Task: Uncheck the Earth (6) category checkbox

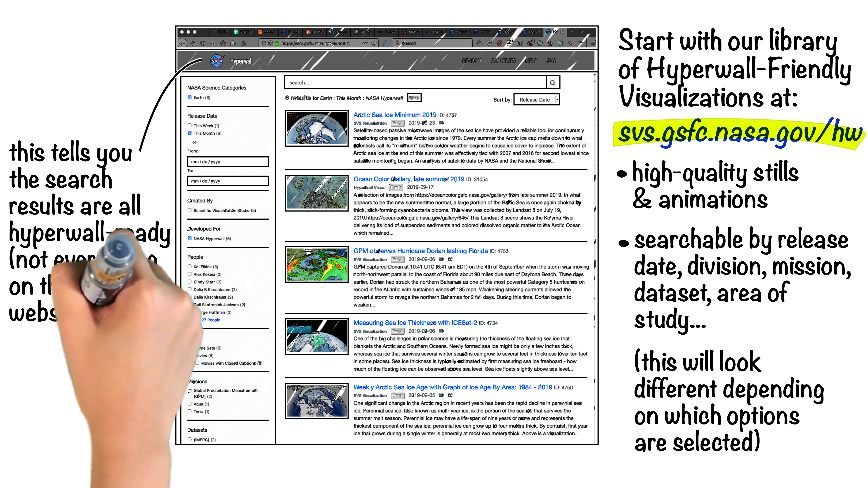Action: coord(189,97)
